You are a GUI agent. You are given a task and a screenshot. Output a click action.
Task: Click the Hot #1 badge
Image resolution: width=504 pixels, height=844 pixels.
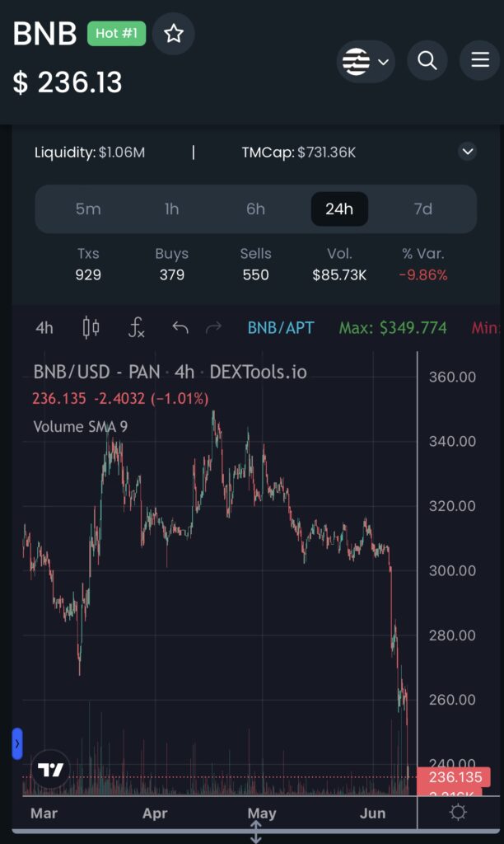point(115,34)
